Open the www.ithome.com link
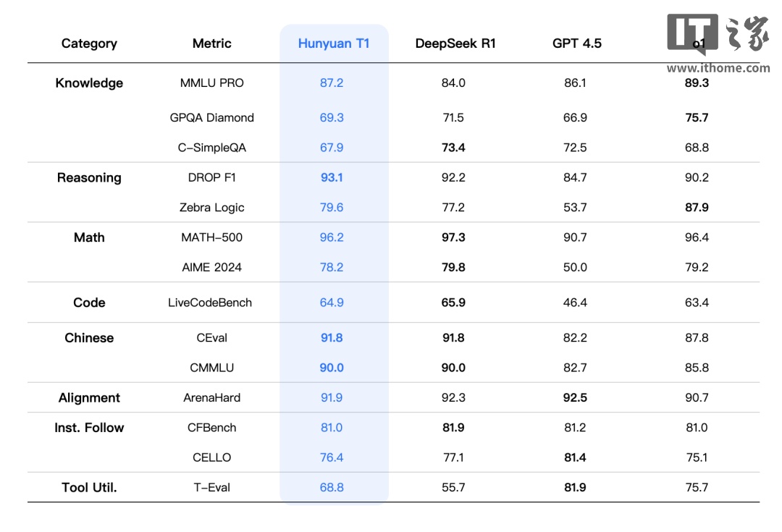The height and width of the screenshot is (532, 782). [718, 68]
